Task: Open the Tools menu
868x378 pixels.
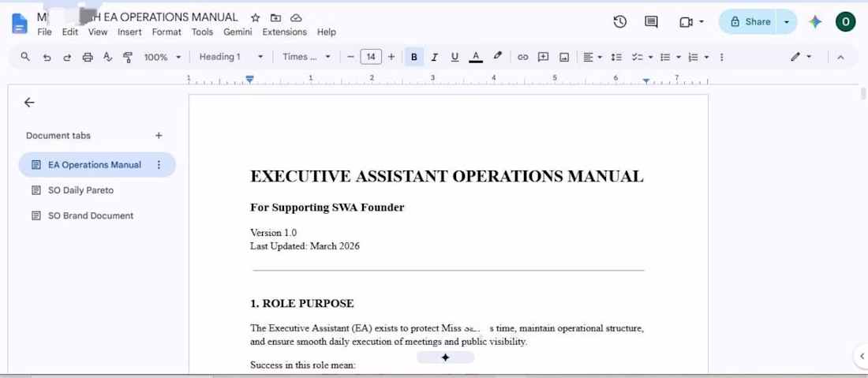Action: click(202, 32)
